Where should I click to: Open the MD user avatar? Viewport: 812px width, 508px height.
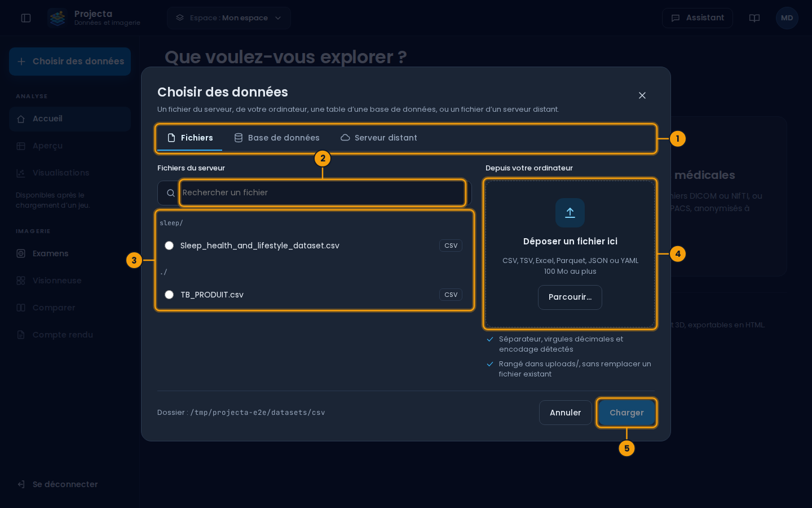pyautogui.click(x=787, y=18)
